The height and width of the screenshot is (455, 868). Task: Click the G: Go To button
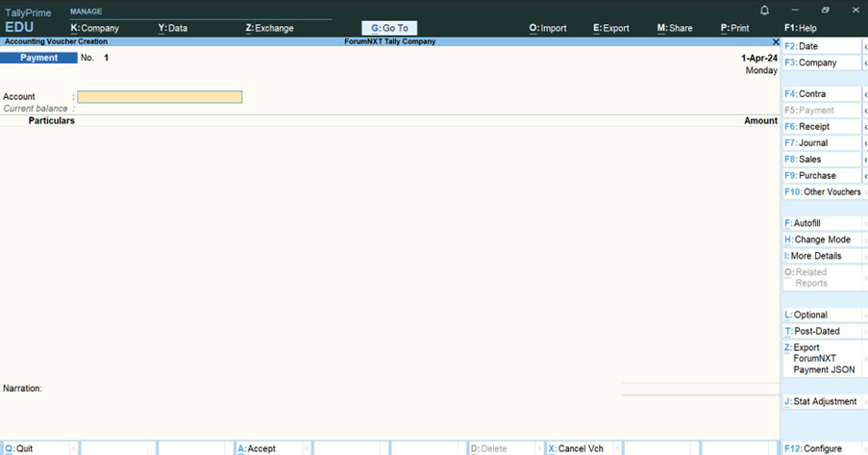[389, 28]
